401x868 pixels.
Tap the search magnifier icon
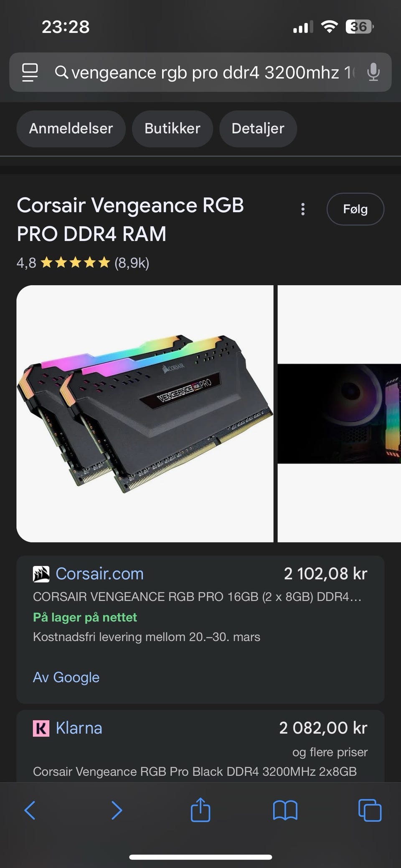click(x=61, y=72)
